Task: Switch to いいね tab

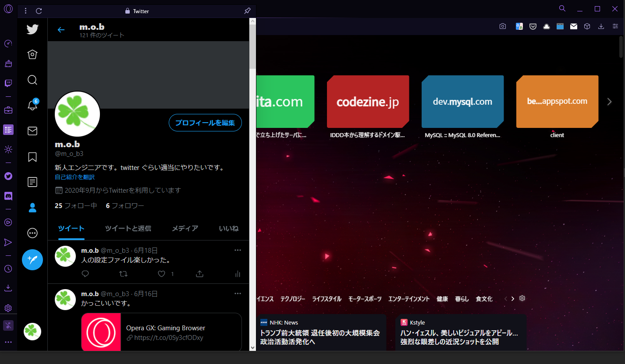Action: click(x=229, y=228)
